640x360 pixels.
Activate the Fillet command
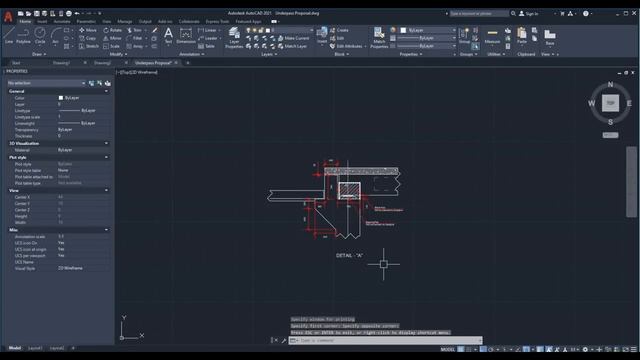(134, 38)
